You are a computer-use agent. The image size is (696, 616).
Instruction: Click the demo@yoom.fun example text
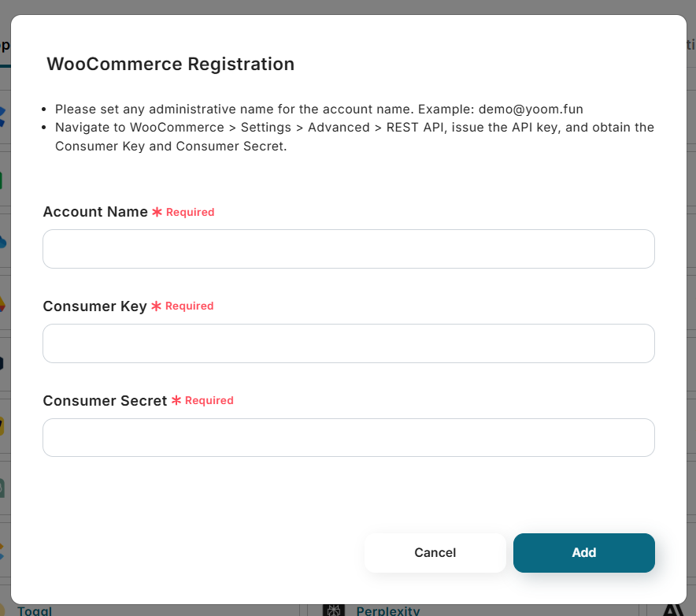pos(531,109)
